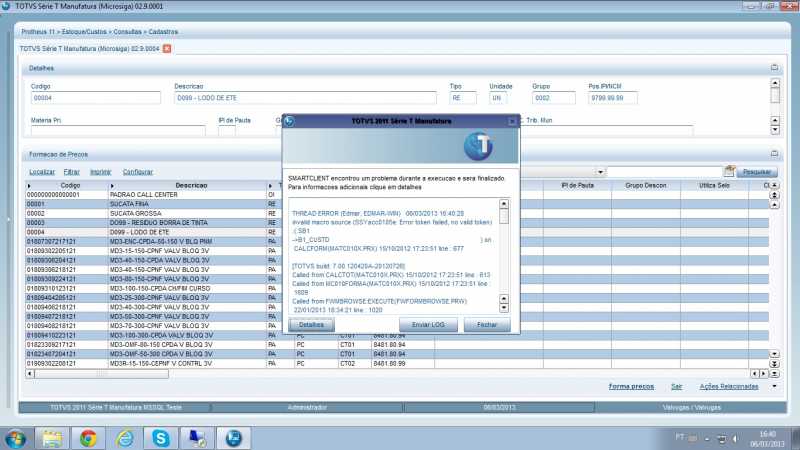Image resolution: width=800 pixels, height=450 pixels.
Task: Click the Pos IPI/NCM field
Action: tap(612, 98)
